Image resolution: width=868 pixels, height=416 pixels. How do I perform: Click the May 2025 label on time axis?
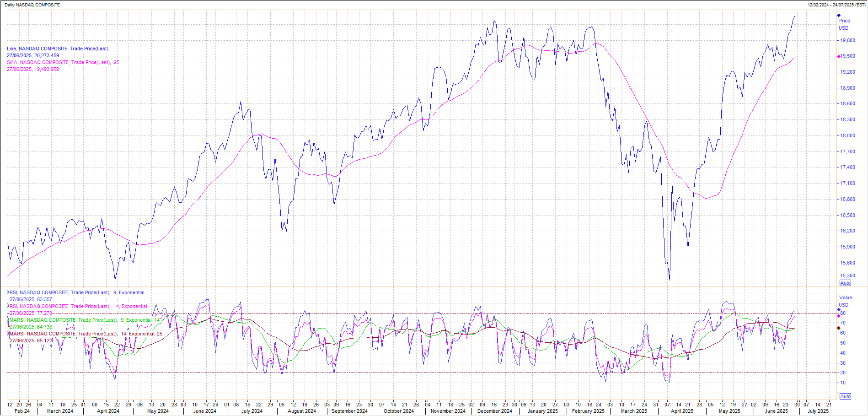click(x=729, y=411)
